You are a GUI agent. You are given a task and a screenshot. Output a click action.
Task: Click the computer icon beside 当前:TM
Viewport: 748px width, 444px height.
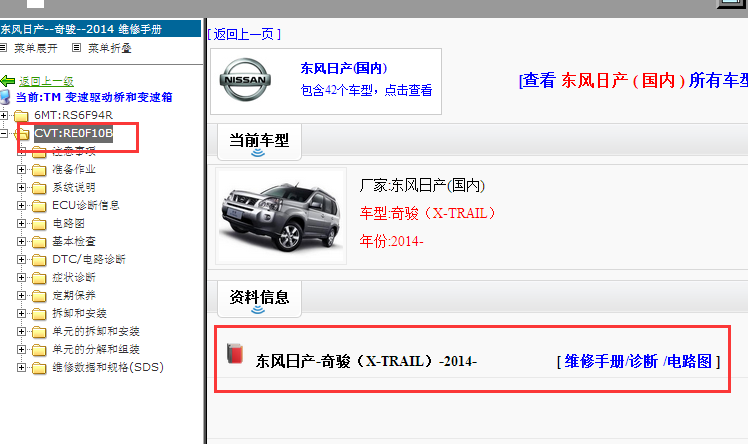coord(5,97)
